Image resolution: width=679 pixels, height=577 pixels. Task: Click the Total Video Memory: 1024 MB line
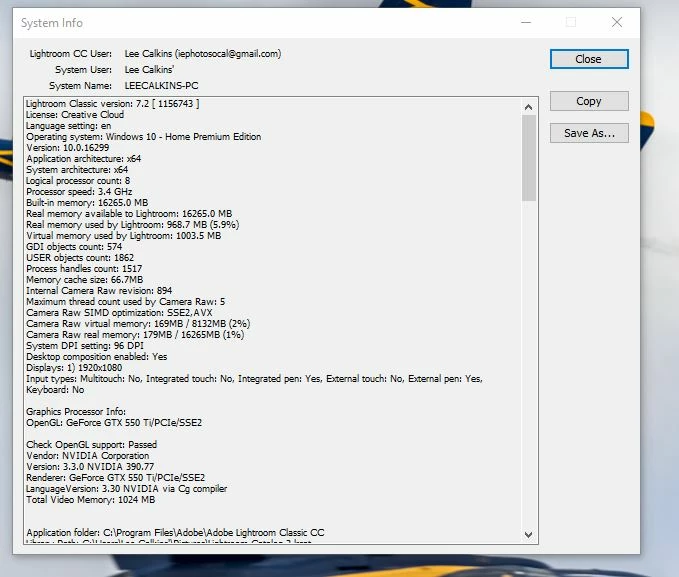(x=91, y=499)
